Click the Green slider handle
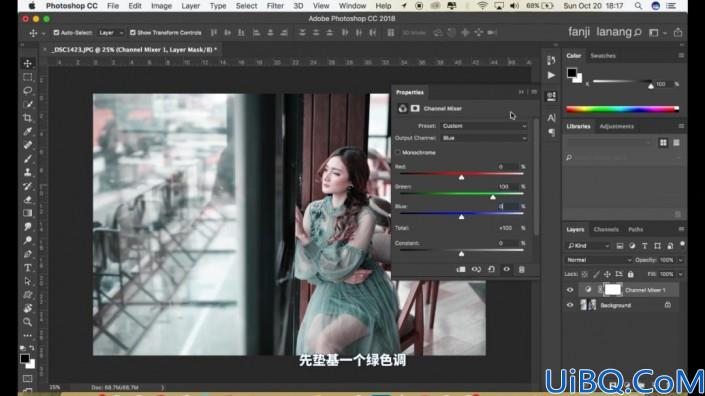The width and height of the screenshot is (705, 396). point(493,197)
